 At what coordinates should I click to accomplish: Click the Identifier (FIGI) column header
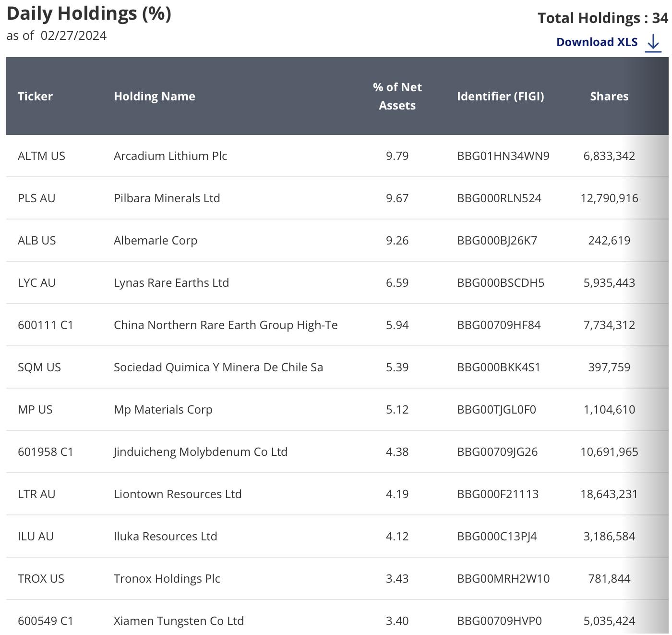point(501,96)
